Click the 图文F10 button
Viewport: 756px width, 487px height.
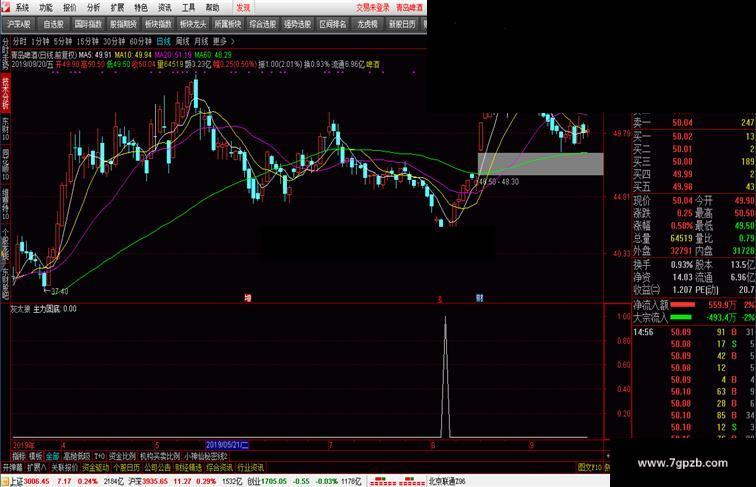pyautogui.click(x=590, y=467)
